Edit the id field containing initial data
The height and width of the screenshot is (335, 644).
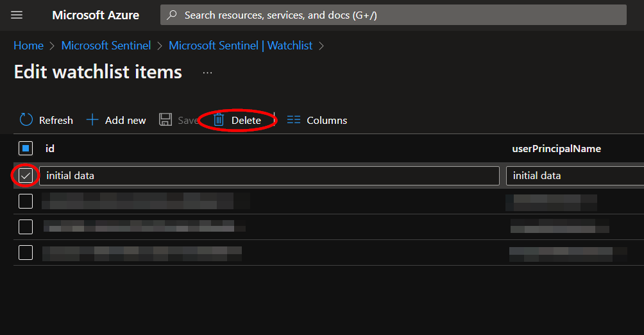[x=269, y=176]
